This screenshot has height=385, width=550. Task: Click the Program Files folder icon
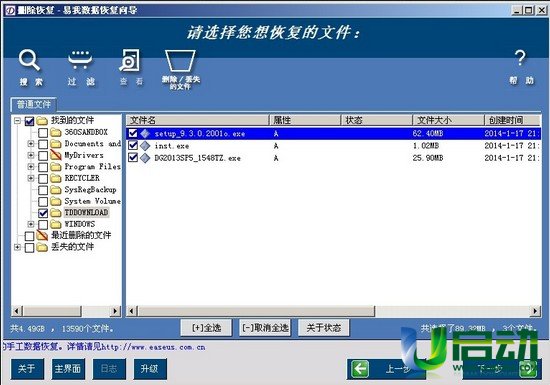tap(55, 167)
